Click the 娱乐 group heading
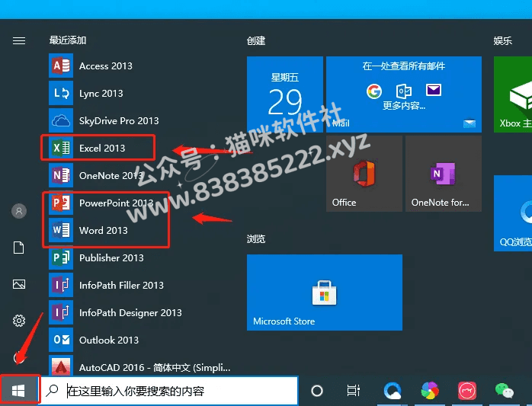The image size is (532, 406). 503,41
